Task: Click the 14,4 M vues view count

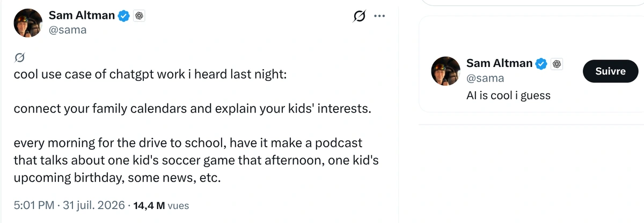Action: pyautogui.click(x=160, y=205)
